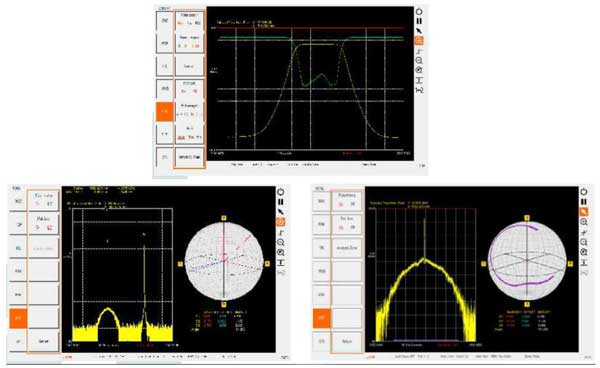600x368 pixels.
Task: Select the orange highlighted left-side tab in the dotted-trace panel
Action: tap(18, 318)
